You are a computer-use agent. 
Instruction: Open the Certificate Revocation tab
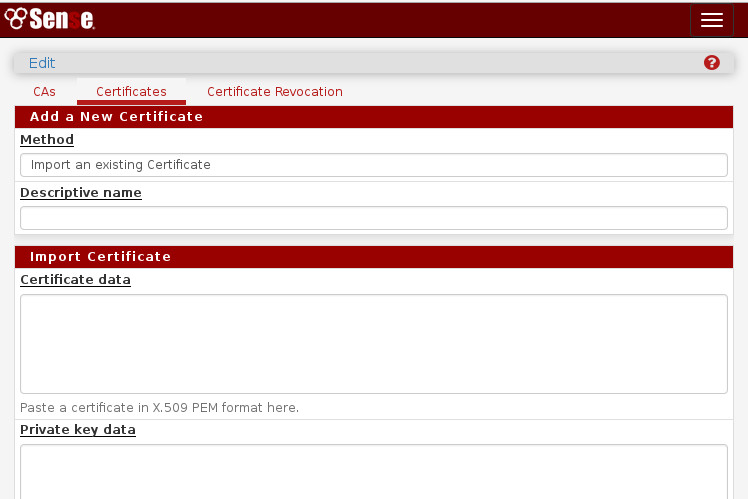tap(275, 91)
